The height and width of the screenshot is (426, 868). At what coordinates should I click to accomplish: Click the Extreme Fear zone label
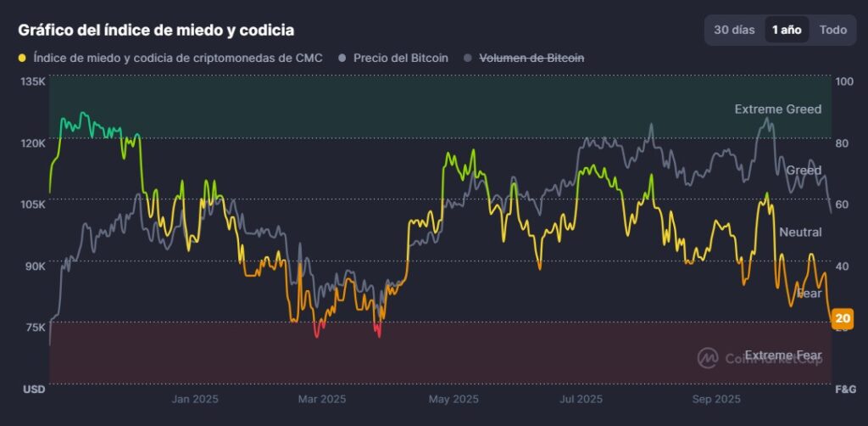tap(782, 355)
